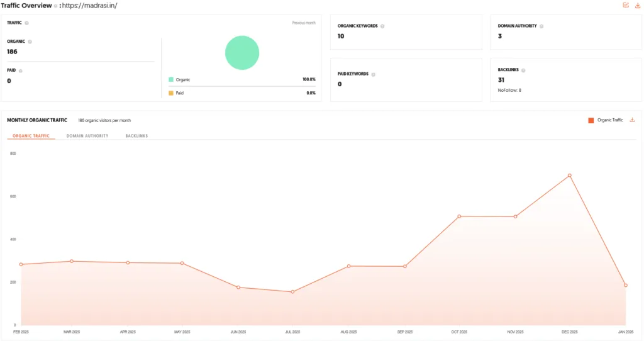
Task: Click the OCT 2025 data point on chart
Action: click(x=459, y=216)
